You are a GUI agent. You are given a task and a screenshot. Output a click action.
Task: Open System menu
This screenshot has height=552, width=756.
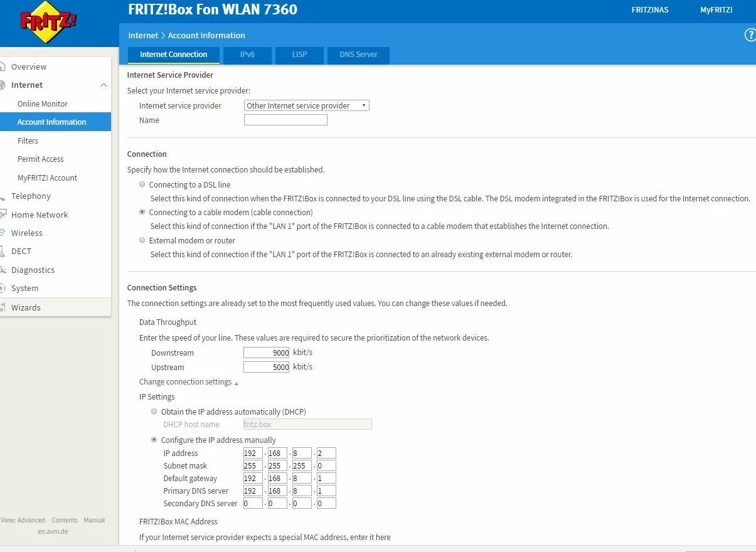click(25, 288)
